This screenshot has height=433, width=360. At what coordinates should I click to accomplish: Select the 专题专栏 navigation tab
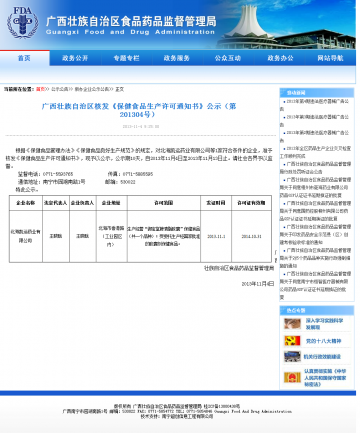126,58
